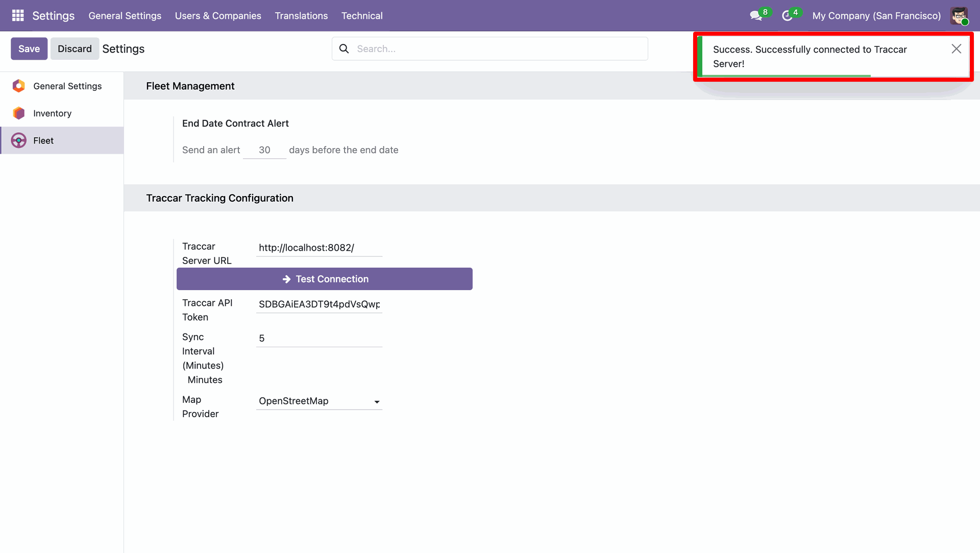Image resolution: width=980 pixels, height=553 pixels.
Task: Open the apps grid menu icon
Action: [18, 15]
